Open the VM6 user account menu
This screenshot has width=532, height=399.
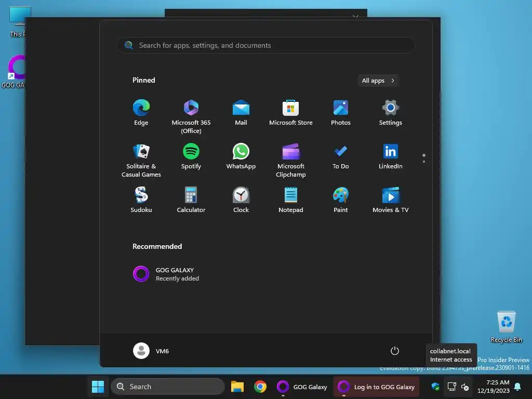coord(151,351)
